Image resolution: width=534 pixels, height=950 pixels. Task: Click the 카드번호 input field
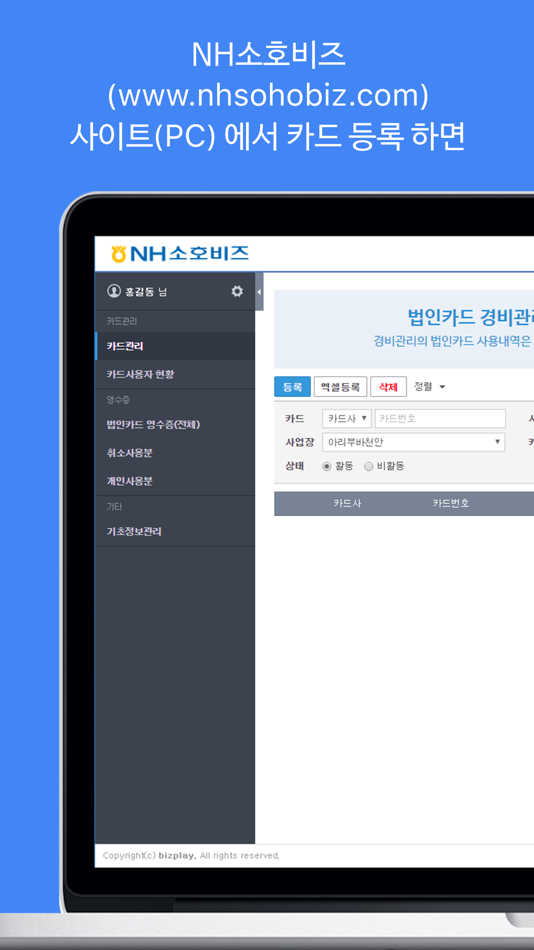click(440, 418)
